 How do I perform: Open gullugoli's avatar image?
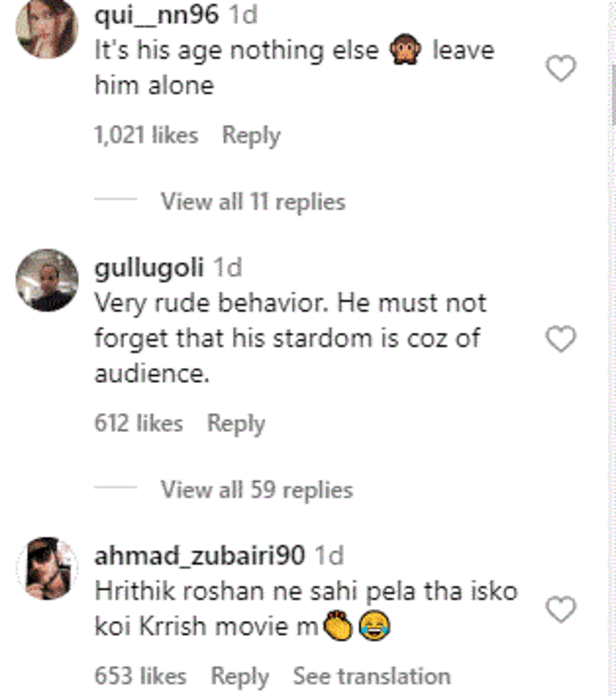pyautogui.click(x=47, y=281)
